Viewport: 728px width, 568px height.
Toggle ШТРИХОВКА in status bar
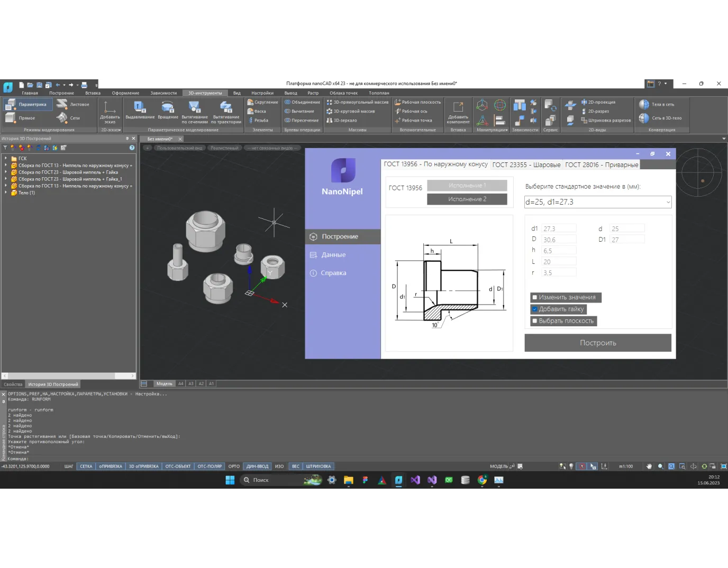click(x=319, y=466)
